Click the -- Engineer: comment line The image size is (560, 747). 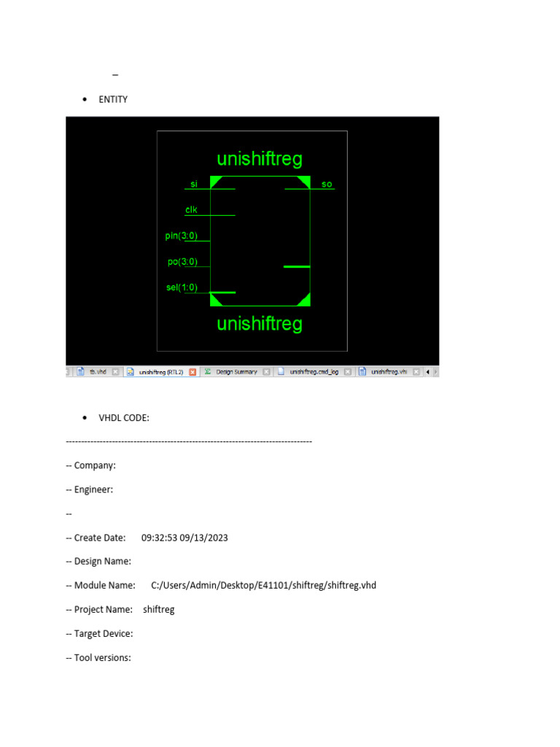tap(89, 489)
